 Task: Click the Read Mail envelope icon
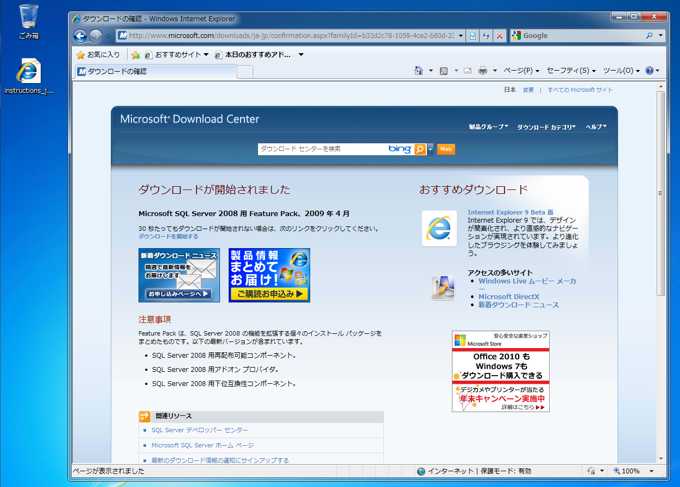pos(468,71)
